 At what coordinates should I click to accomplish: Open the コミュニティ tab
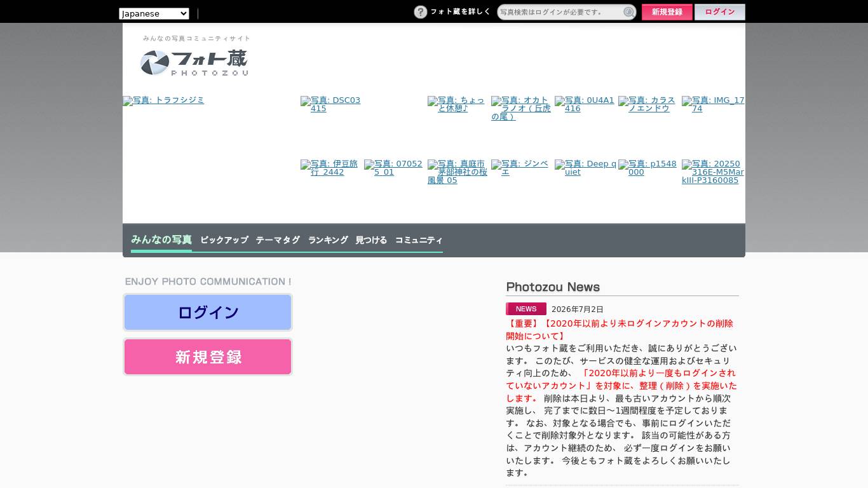419,240
